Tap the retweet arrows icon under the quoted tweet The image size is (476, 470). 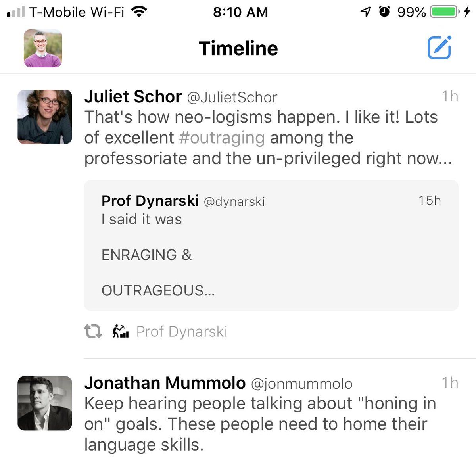pyautogui.click(x=93, y=331)
